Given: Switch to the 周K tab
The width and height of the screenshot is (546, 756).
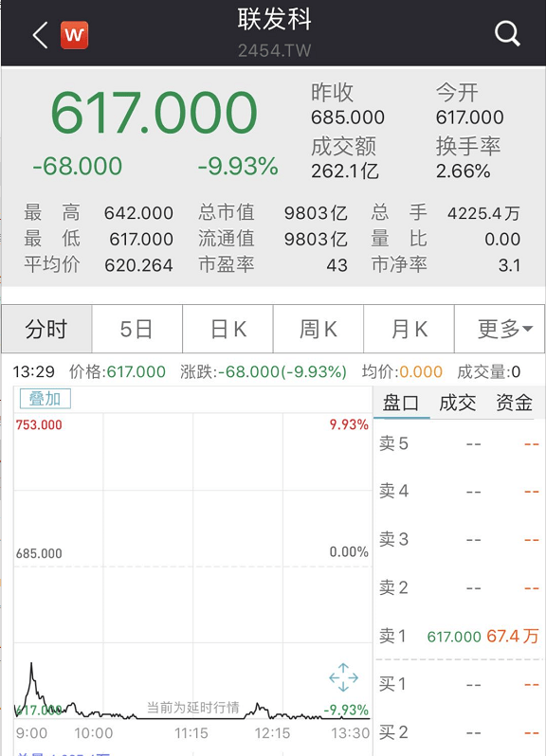Looking at the screenshot, I should pyautogui.click(x=318, y=329).
